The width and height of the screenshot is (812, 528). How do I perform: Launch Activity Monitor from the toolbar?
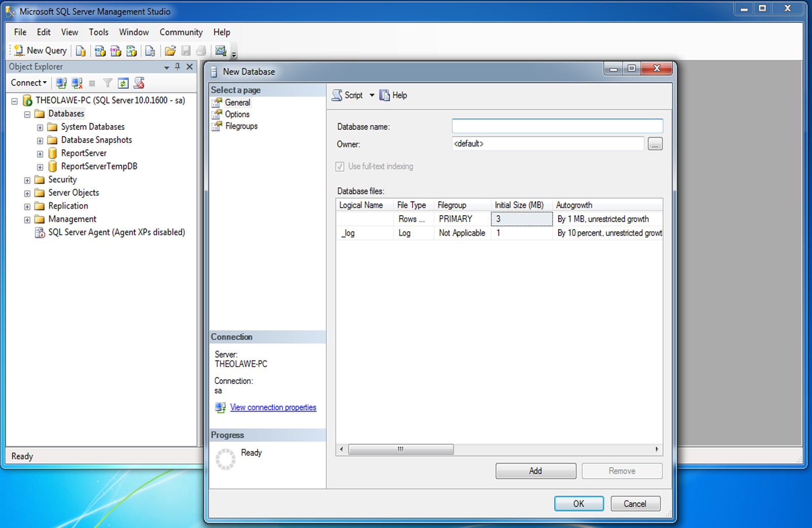(x=220, y=51)
